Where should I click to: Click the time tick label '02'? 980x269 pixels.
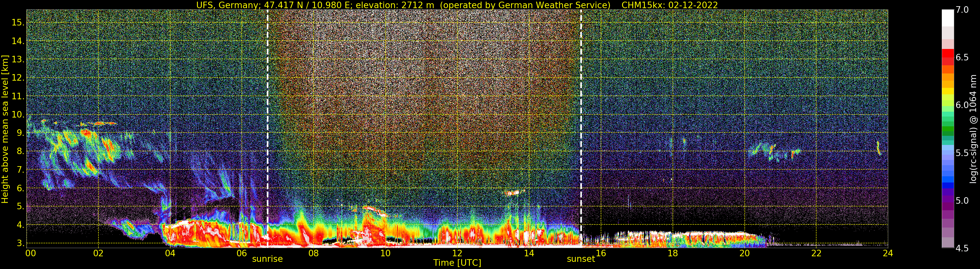(x=98, y=253)
